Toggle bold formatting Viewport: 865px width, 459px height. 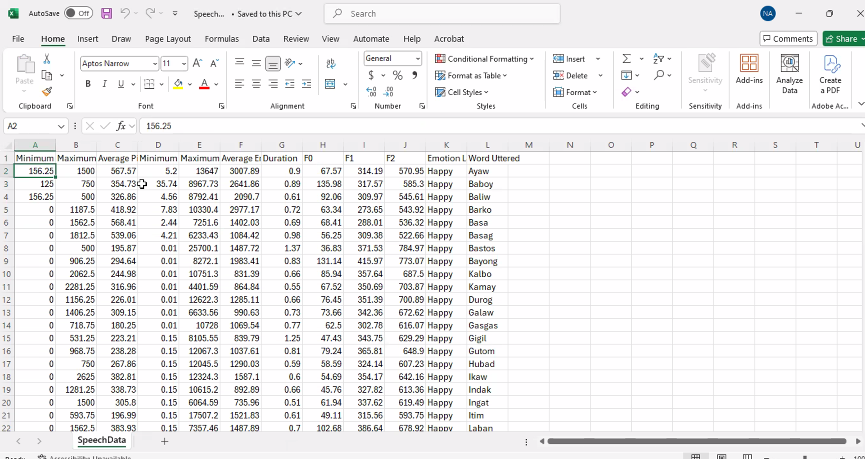89,84
